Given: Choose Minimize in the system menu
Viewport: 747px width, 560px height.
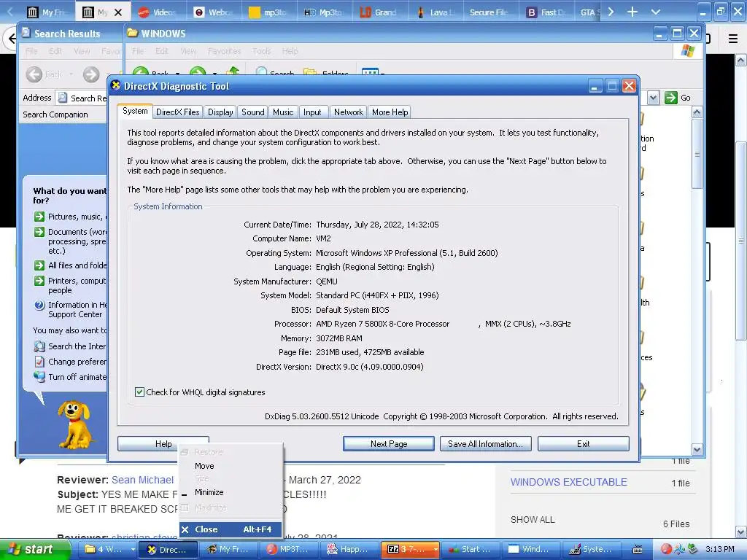Looking at the screenshot, I should pyautogui.click(x=231, y=492).
